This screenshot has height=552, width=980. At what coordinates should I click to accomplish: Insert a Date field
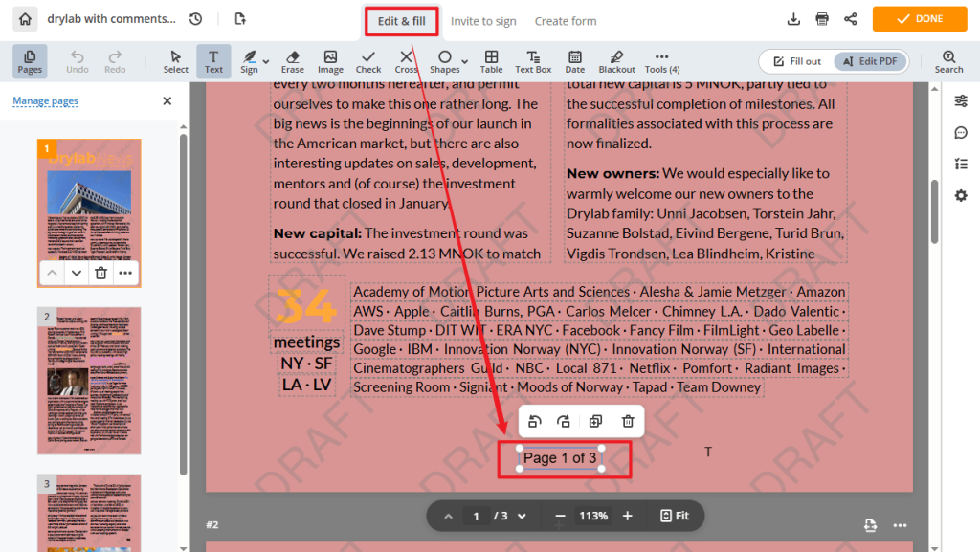pyautogui.click(x=575, y=61)
